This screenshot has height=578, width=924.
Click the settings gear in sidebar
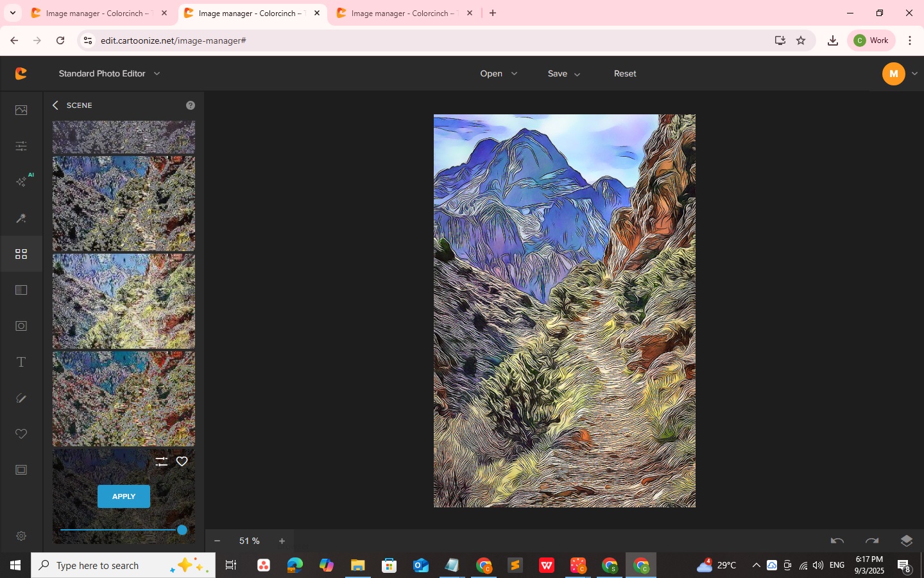(21, 536)
